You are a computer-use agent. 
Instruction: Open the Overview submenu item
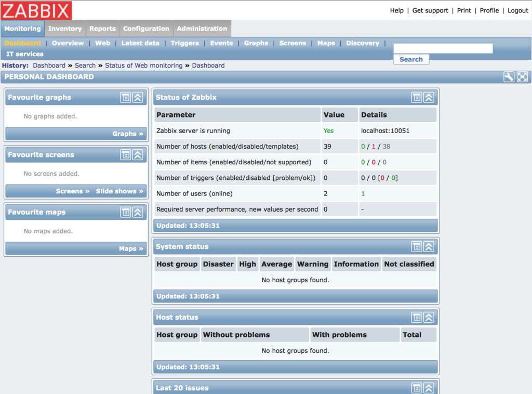[x=68, y=43]
